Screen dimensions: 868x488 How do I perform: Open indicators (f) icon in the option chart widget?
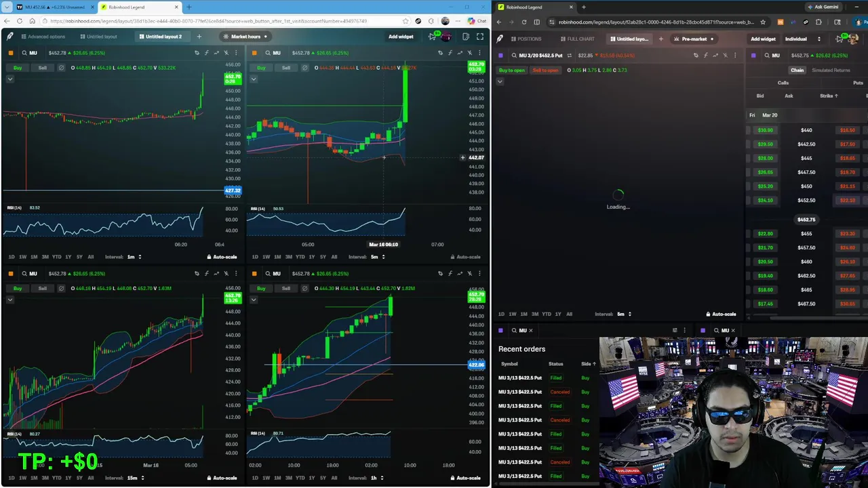pos(706,56)
